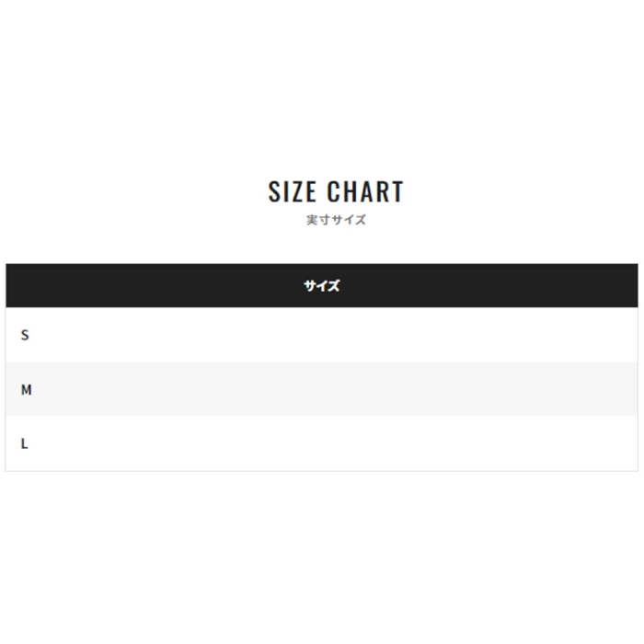Click the サイズ portion of the subtitle
644x644 pixels.
[349, 220]
